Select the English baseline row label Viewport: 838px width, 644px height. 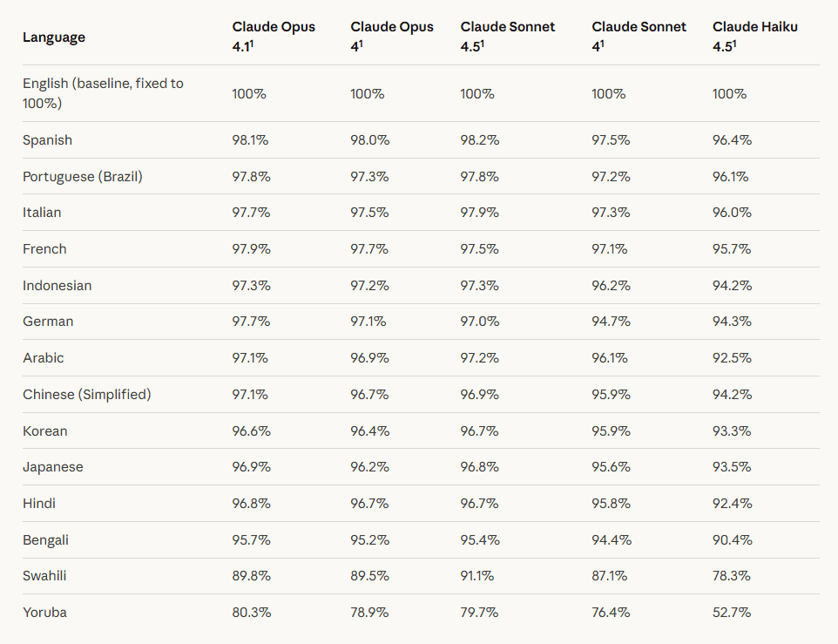[103, 93]
